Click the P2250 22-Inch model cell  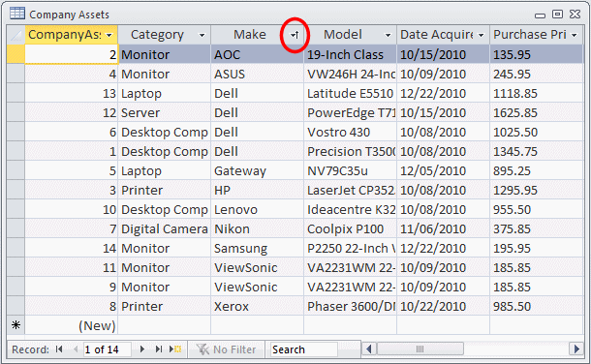click(350, 248)
